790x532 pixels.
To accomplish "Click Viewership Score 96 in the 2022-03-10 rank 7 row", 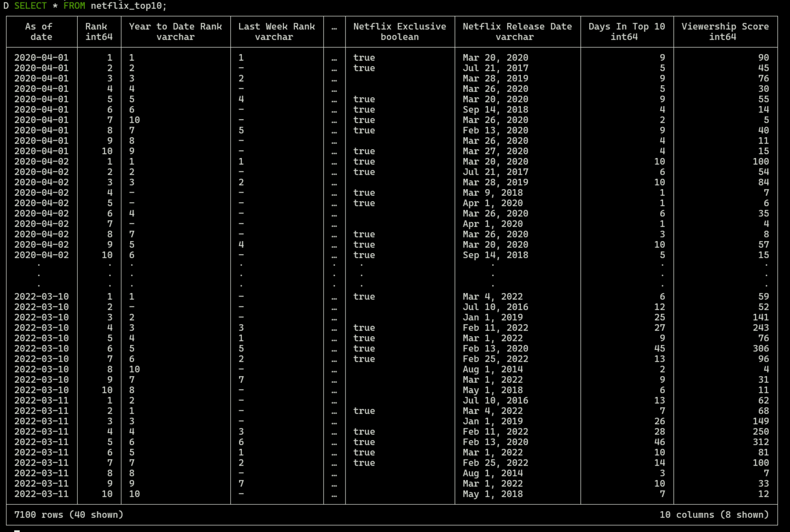I will (x=764, y=359).
